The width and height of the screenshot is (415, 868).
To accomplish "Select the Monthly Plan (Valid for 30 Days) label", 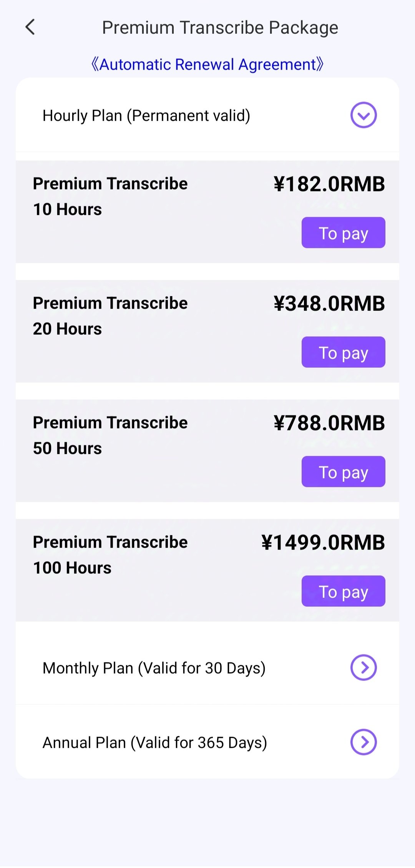I will (154, 668).
